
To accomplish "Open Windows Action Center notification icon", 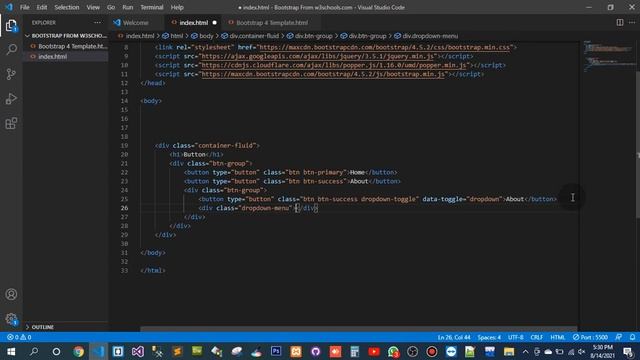I will [x=628, y=351].
